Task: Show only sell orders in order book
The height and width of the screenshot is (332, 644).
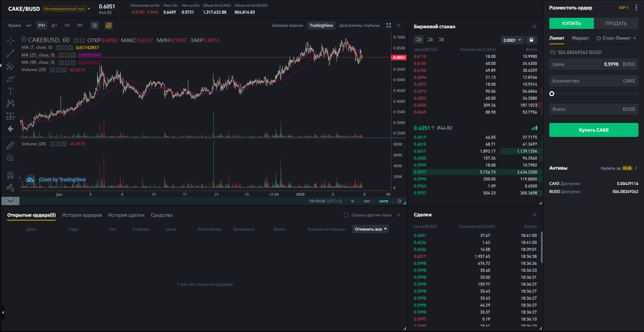Action: (x=441, y=39)
